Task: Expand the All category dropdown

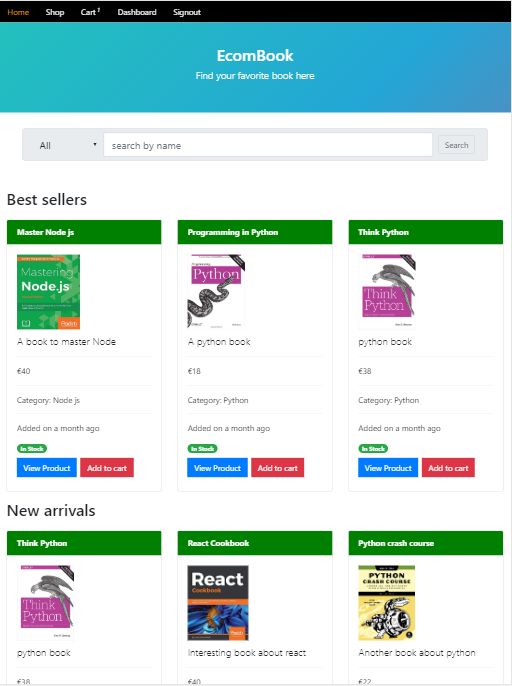Action: 65,145
